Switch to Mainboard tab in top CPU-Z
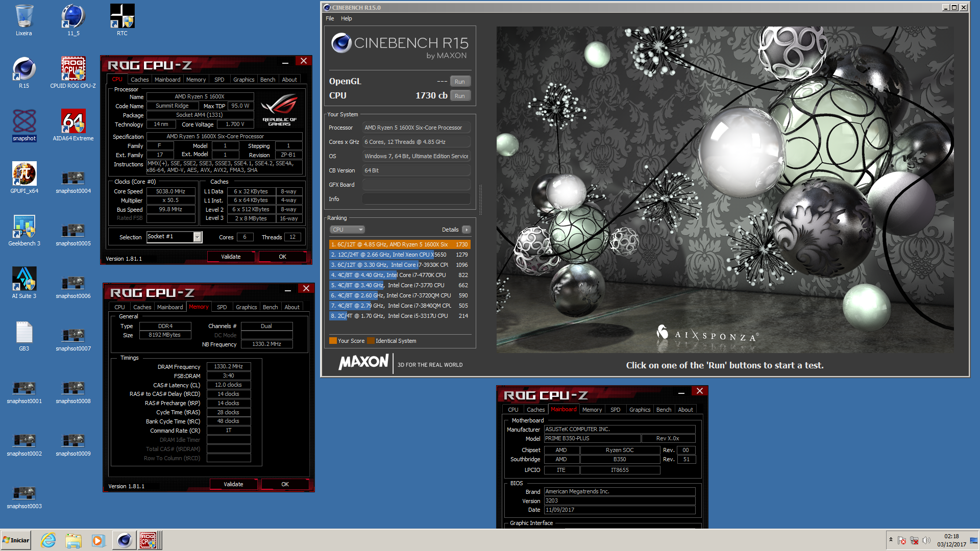Image resolution: width=980 pixels, height=551 pixels. point(167,80)
